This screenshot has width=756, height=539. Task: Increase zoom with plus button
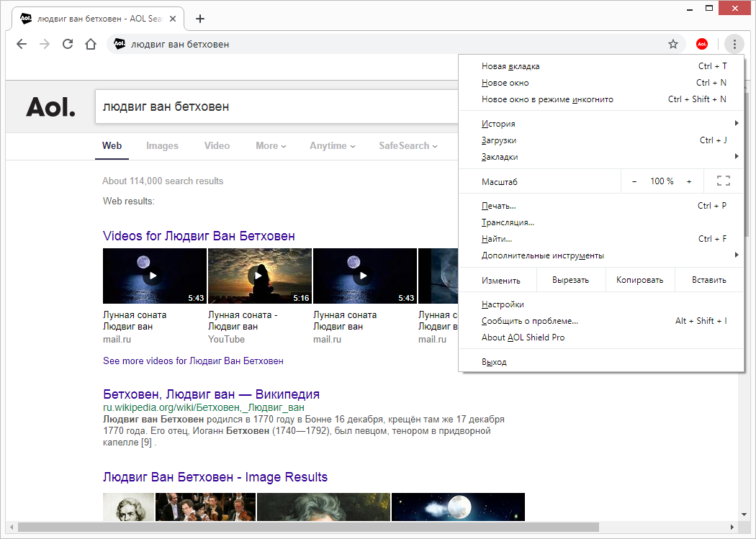pos(689,181)
